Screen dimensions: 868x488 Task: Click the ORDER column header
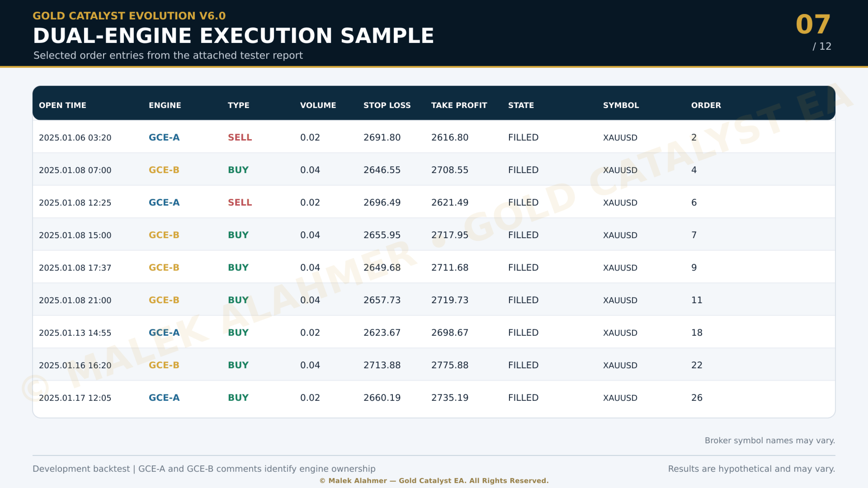coord(706,105)
